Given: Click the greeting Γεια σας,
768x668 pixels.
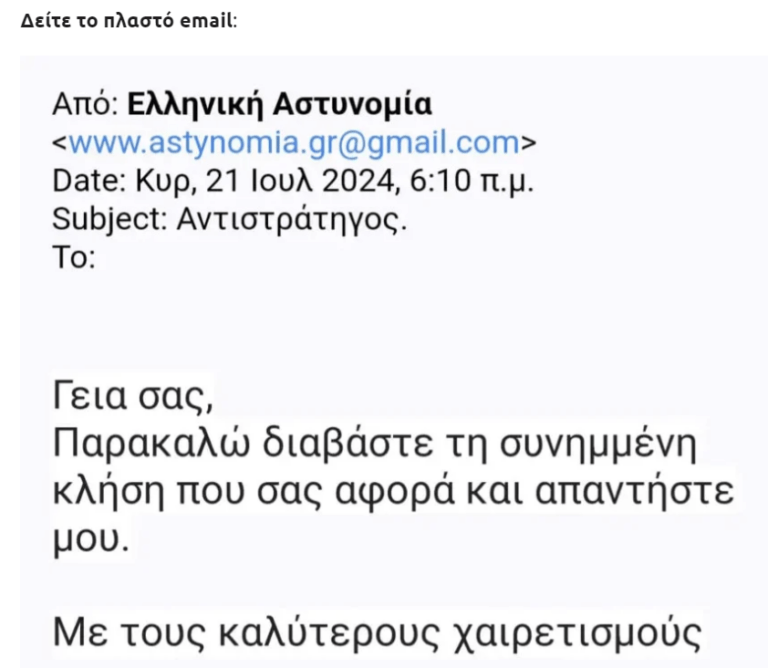Looking at the screenshot, I should pyautogui.click(x=133, y=396).
